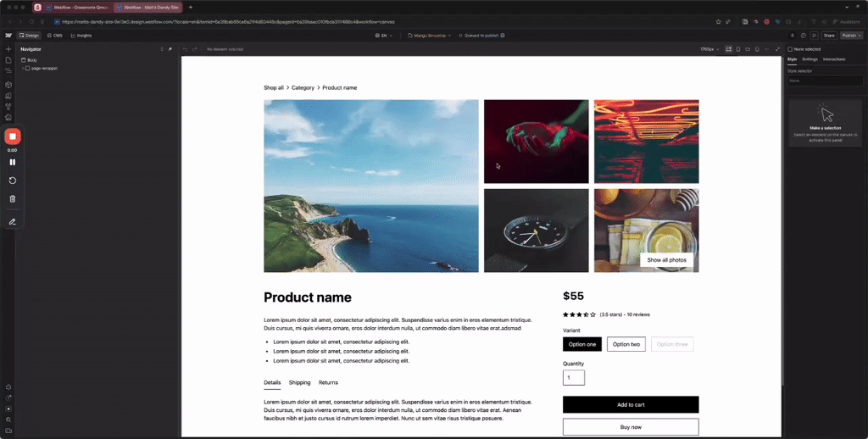Screen dimensions: 868x439
Task: Open more canvas options ellipsis
Action: point(766,49)
